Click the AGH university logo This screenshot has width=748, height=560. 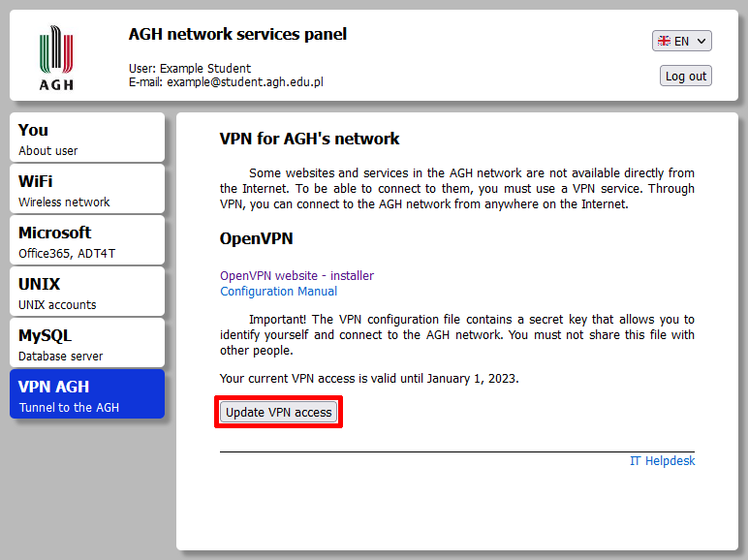(x=55, y=56)
